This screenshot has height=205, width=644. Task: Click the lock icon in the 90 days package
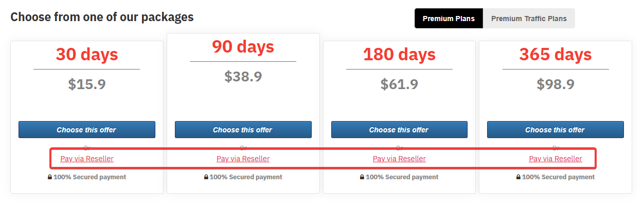(206, 177)
